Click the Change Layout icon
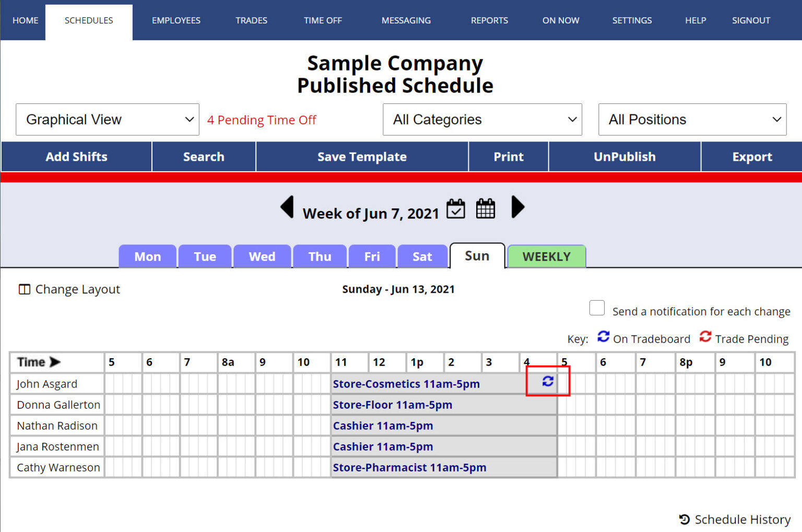This screenshot has width=802, height=532. pos(24,289)
